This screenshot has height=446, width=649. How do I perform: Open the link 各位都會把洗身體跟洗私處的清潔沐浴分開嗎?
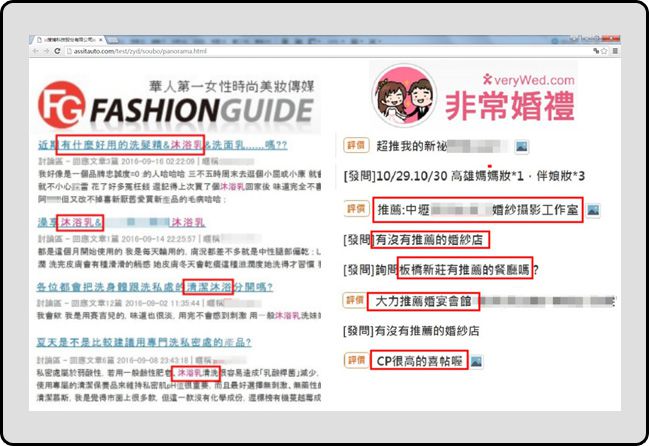155,287
